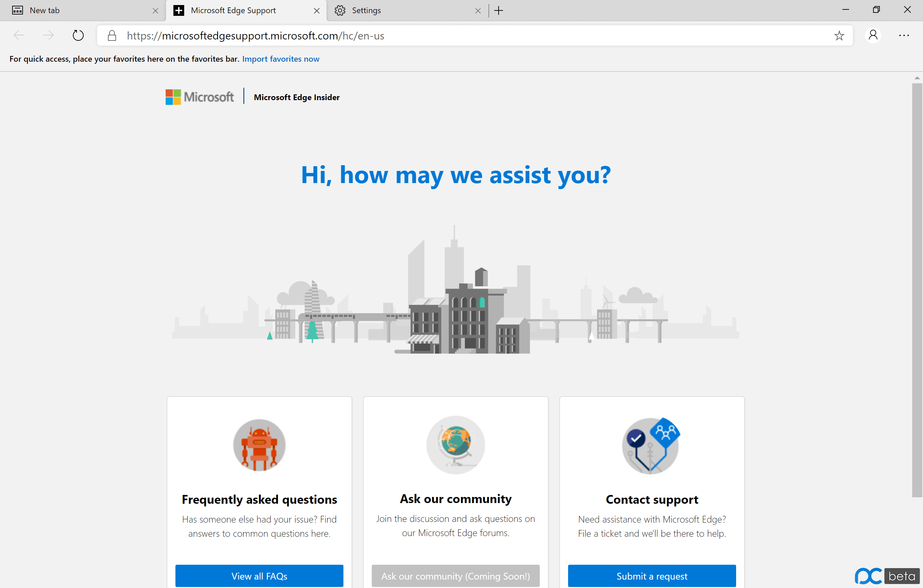The image size is (923, 588).
Task: Open a new tab with plus icon
Action: click(499, 10)
